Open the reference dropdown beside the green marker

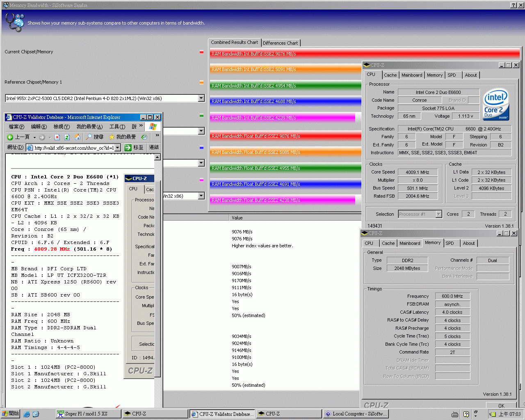(x=201, y=131)
